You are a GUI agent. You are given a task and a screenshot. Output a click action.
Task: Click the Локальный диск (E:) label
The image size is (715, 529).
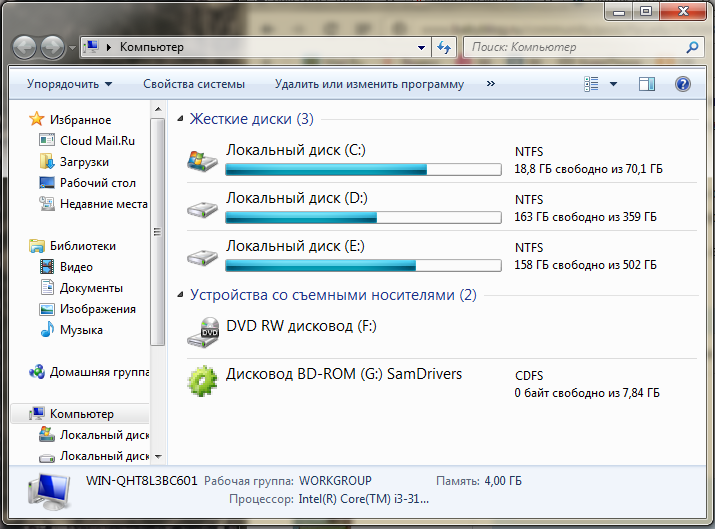[x=295, y=245]
